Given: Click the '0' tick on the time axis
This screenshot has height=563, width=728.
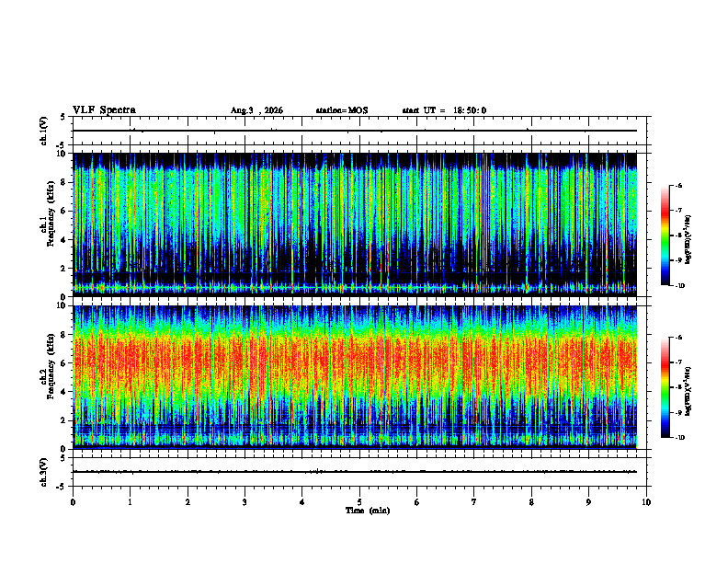Looking at the screenshot, I should point(73,502).
